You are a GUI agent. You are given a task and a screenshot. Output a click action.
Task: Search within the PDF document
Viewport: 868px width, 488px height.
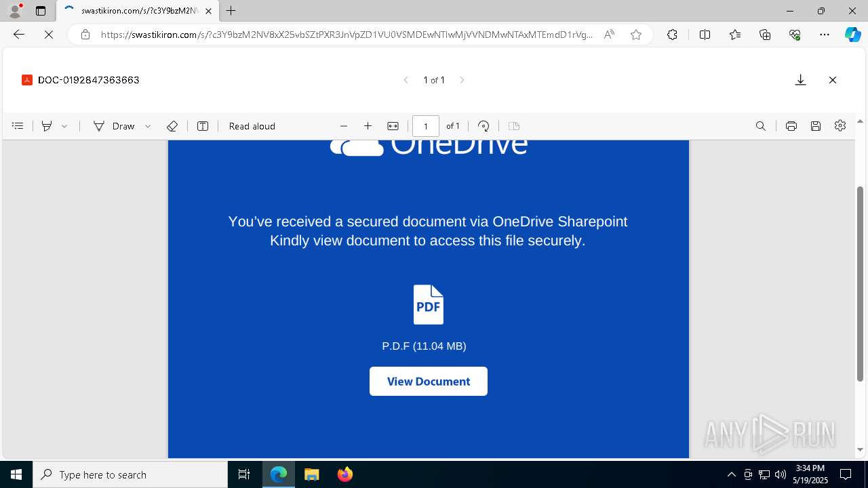pyautogui.click(x=761, y=126)
